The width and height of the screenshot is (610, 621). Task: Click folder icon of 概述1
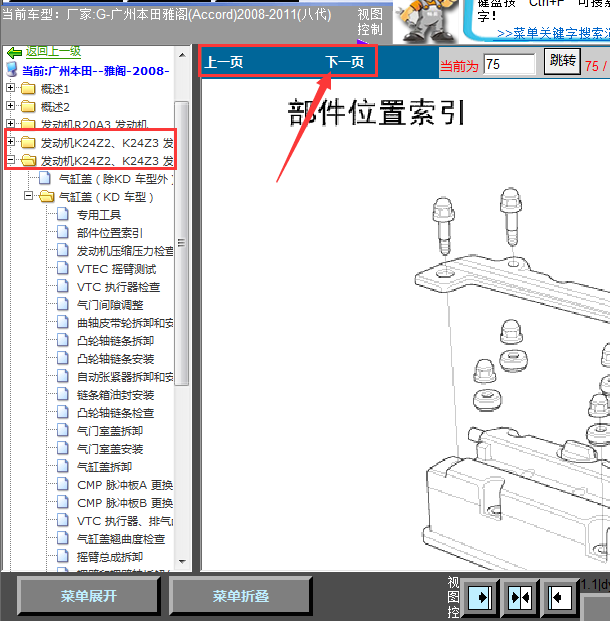(x=28, y=88)
